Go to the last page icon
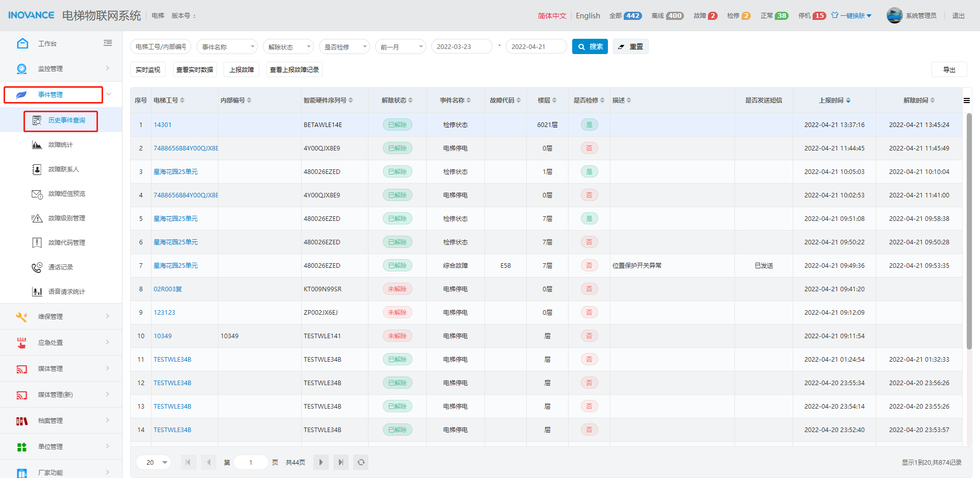 point(341,462)
